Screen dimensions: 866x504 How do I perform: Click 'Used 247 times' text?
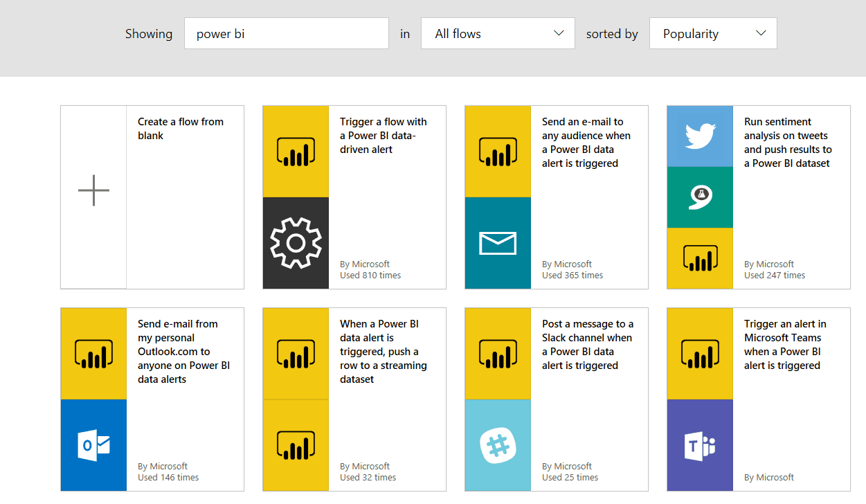click(x=775, y=276)
